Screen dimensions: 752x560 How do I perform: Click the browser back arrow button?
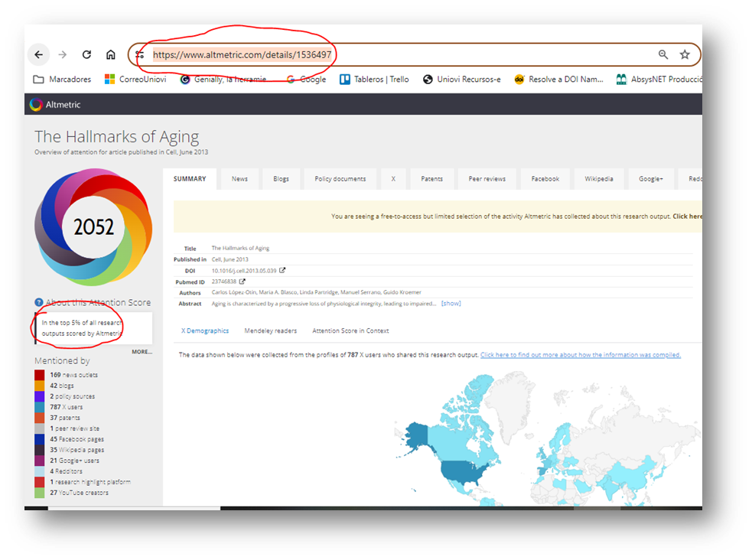click(39, 55)
